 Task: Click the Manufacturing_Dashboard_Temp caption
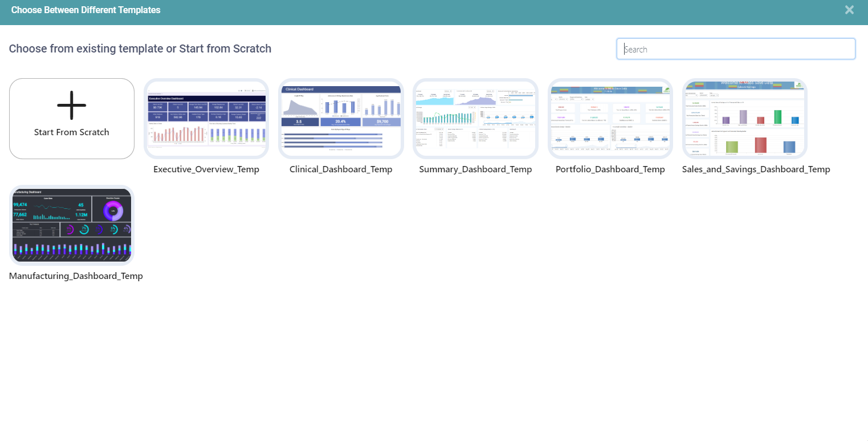(76, 276)
